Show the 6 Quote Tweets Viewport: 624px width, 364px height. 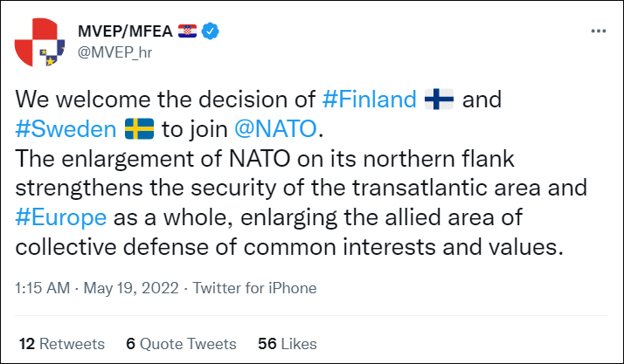[181, 344]
